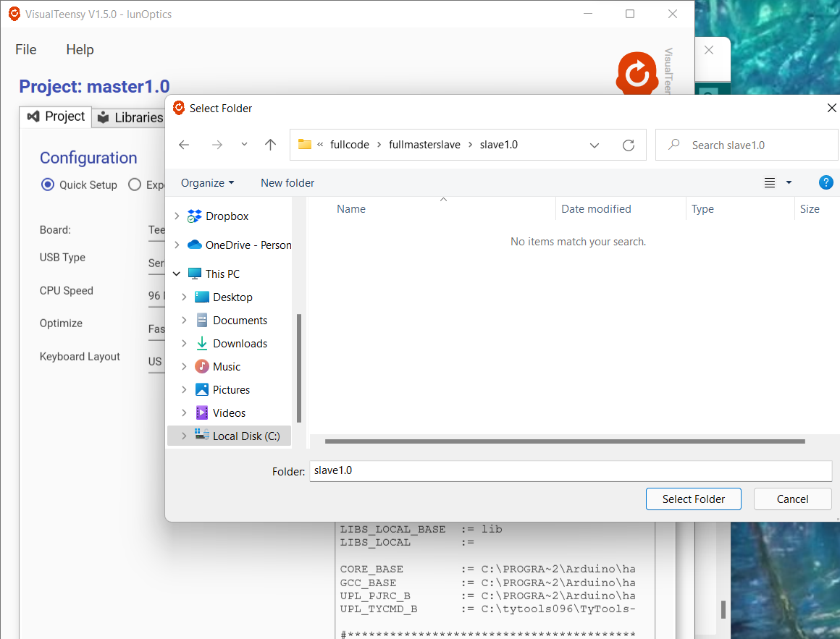This screenshot has height=639, width=840.
Task: Click the back navigation arrow in dialog
Action: click(x=184, y=145)
